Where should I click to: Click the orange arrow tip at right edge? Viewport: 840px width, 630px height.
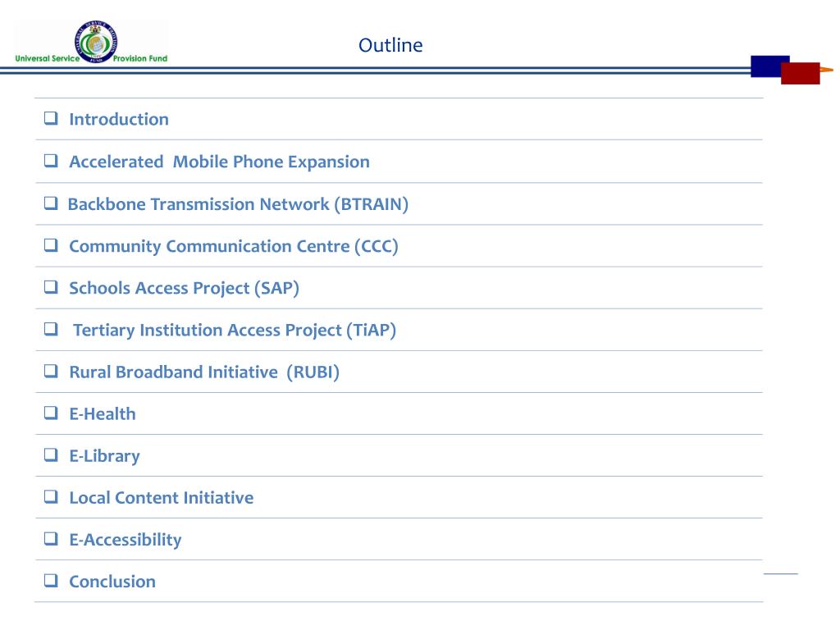pos(827,70)
